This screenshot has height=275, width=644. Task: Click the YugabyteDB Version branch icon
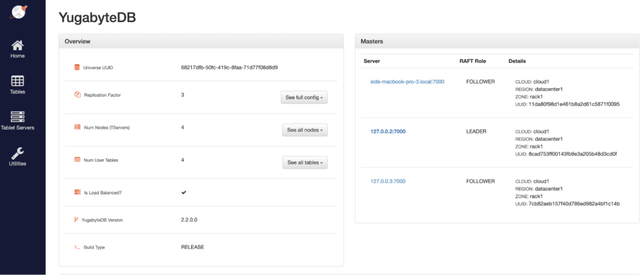(x=76, y=220)
